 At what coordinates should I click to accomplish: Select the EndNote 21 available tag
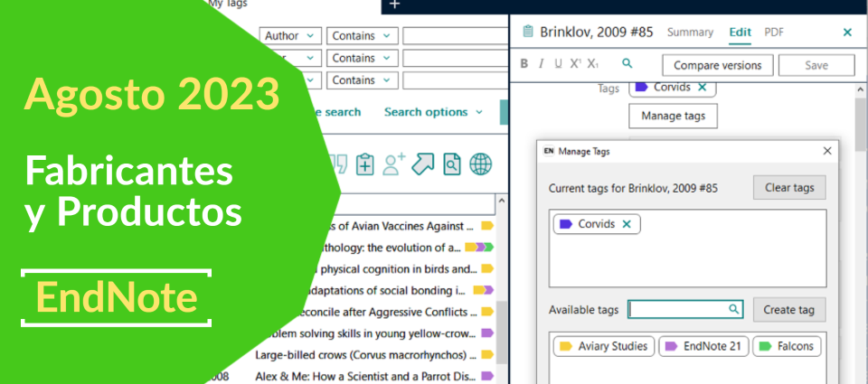pos(703,346)
